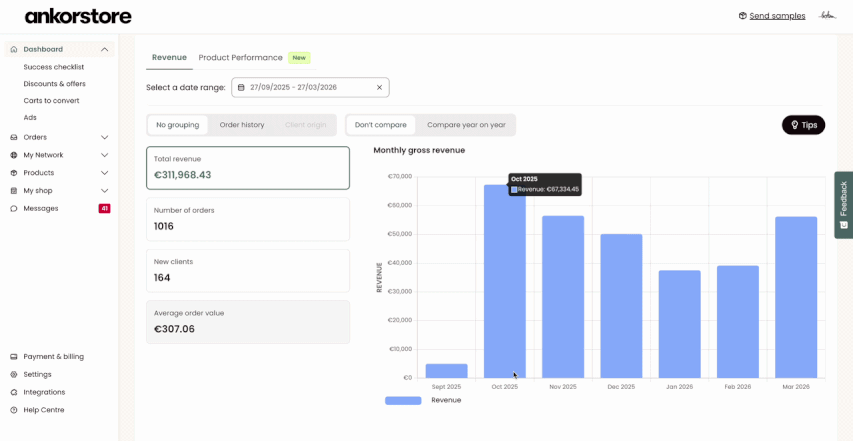Click the Orders icon in sidebar
This screenshot has height=441, width=853.
click(x=14, y=137)
